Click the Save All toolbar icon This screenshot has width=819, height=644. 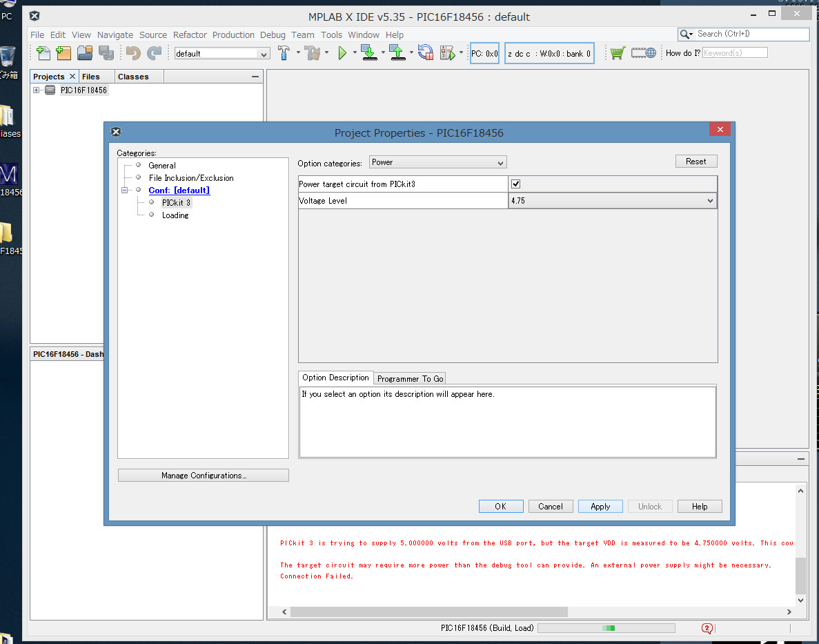106,52
